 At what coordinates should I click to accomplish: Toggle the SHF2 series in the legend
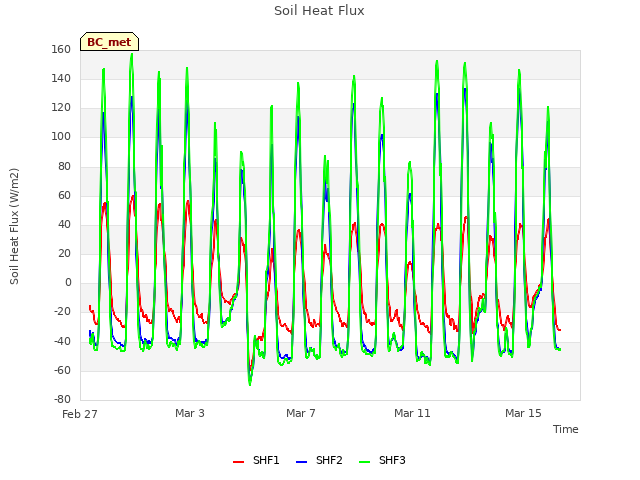pos(319,460)
